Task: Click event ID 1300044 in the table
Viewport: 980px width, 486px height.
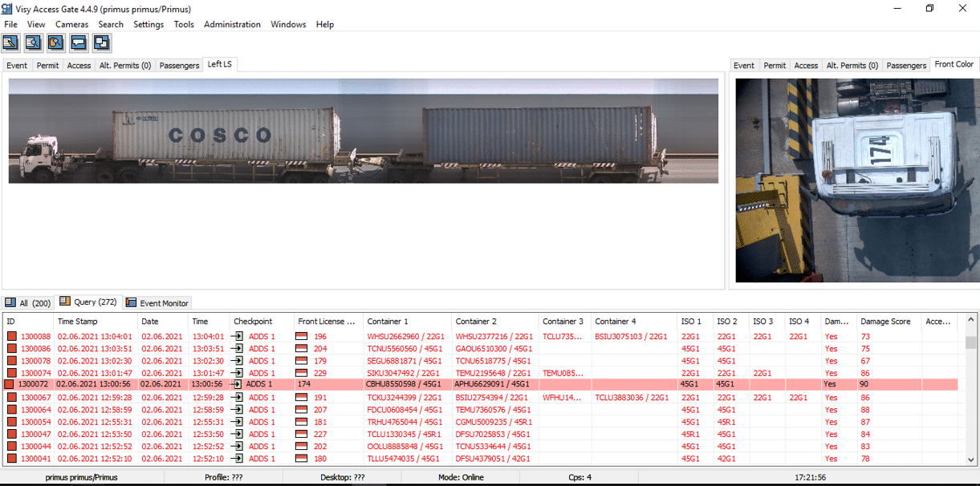Action: (x=35, y=446)
